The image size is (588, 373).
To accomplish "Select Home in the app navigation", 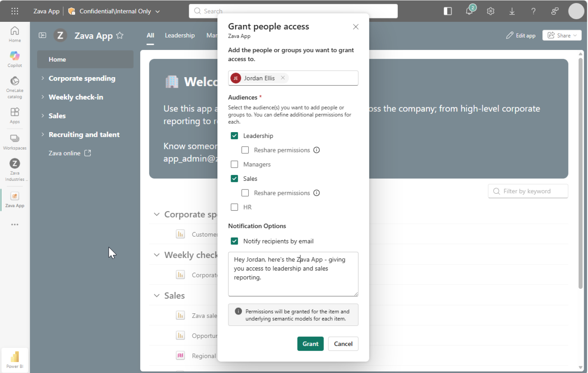I will click(x=85, y=59).
